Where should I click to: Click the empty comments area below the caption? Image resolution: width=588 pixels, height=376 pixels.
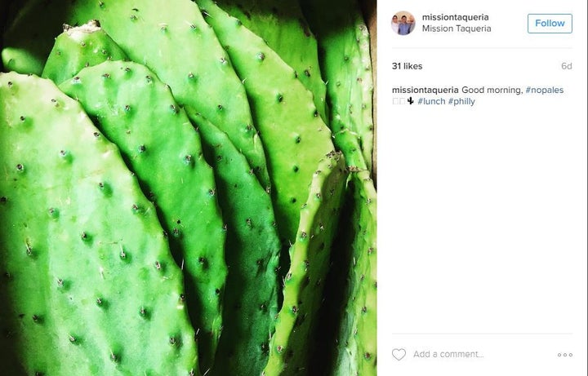click(482, 221)
